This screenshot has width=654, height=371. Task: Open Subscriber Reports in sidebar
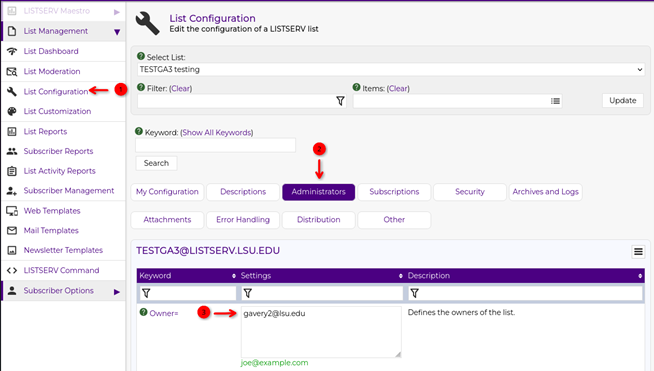[x=58, y=151]
